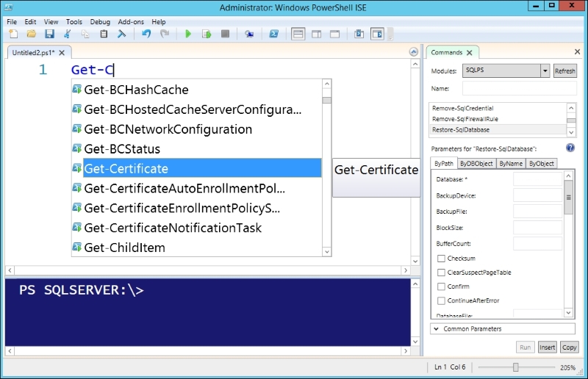Viewport: 588px width, 379px height.
Task: Click the Insert button
Action: 547,347
